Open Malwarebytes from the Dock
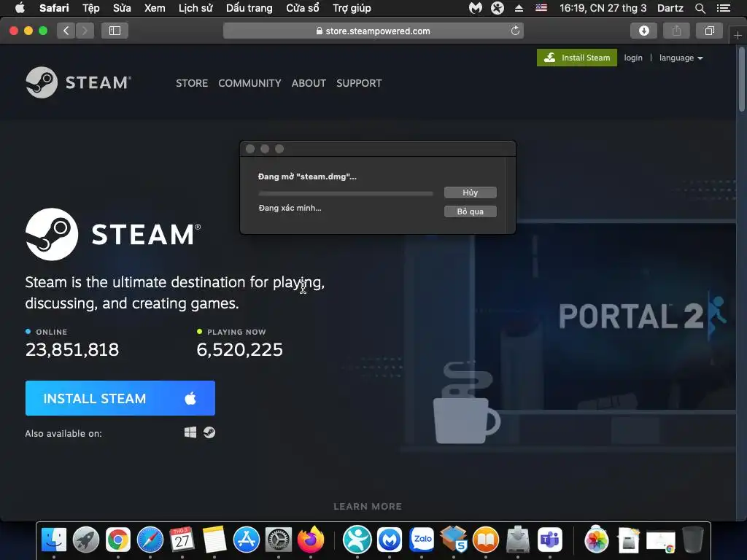Image resolution: width=747 pixels, height=560 pixels. (390, 540)
